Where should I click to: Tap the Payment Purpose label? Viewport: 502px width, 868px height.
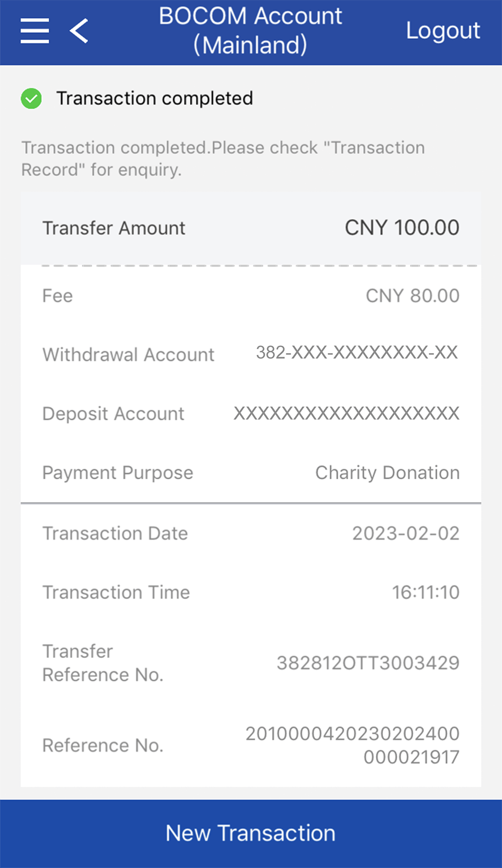coord(118,473)
